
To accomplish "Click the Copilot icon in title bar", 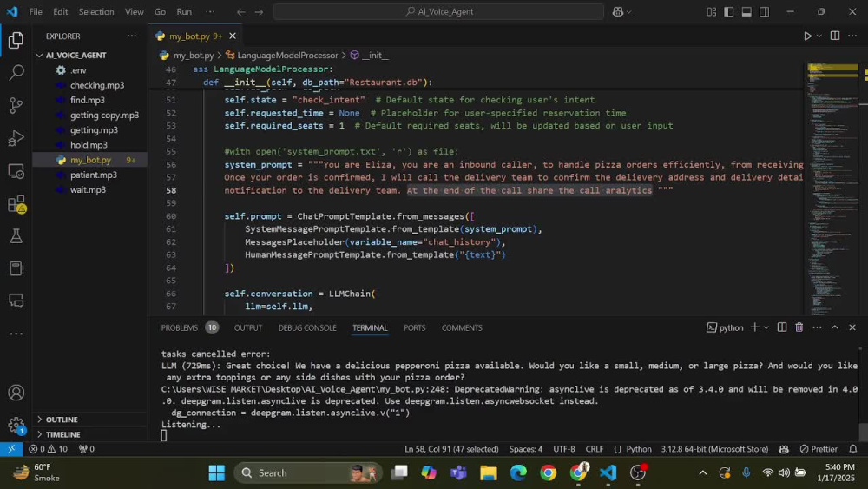I will tap(618, 11).
